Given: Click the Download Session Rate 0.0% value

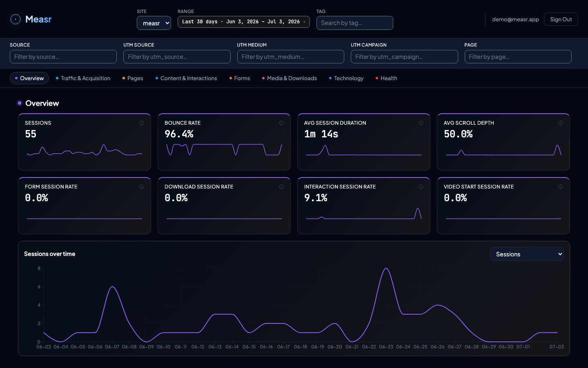Looking at the screenshot, I should point(176,198).
